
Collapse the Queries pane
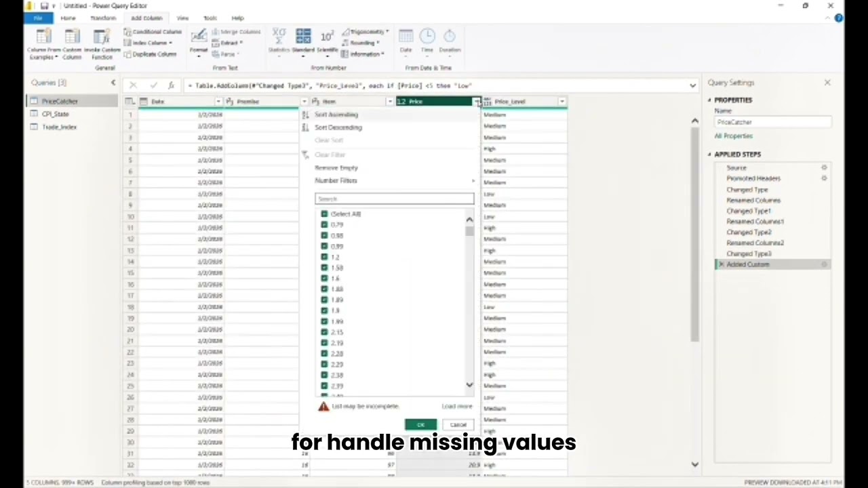[113, 83]
